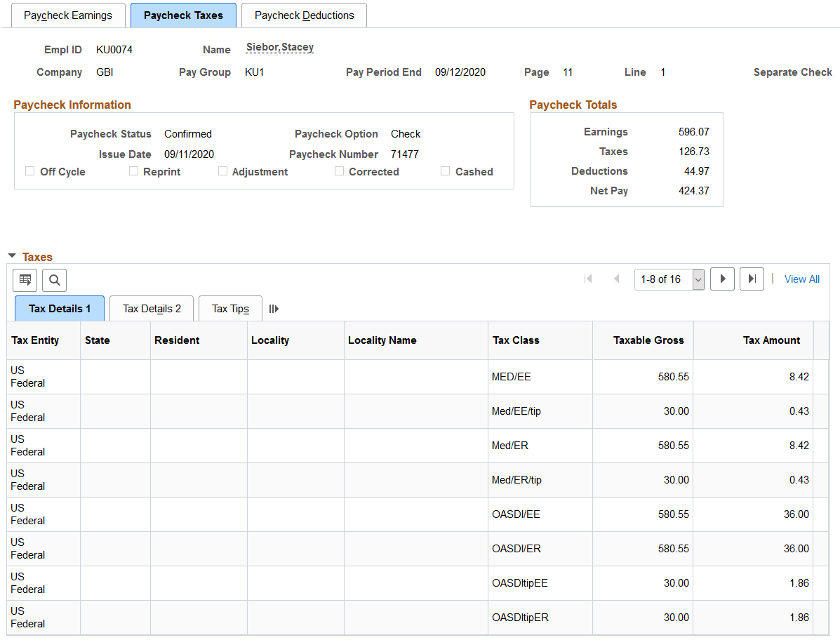This screenshot has width=840, height=640.
Task: Mark the paycheck as Corrected
Action: click(340, 171)
